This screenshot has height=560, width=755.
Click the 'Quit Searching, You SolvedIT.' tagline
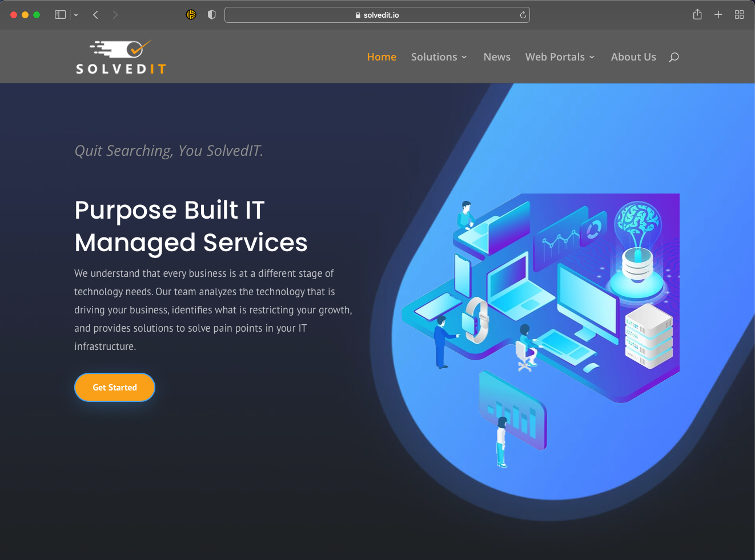point(169,151)
